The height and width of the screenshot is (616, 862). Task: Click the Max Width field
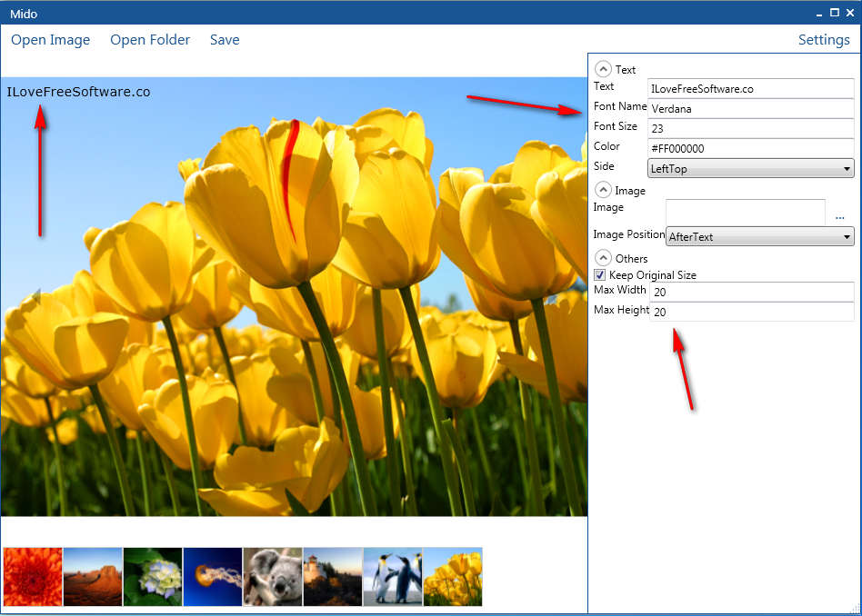pyautogui.click(x=750, y=291)
